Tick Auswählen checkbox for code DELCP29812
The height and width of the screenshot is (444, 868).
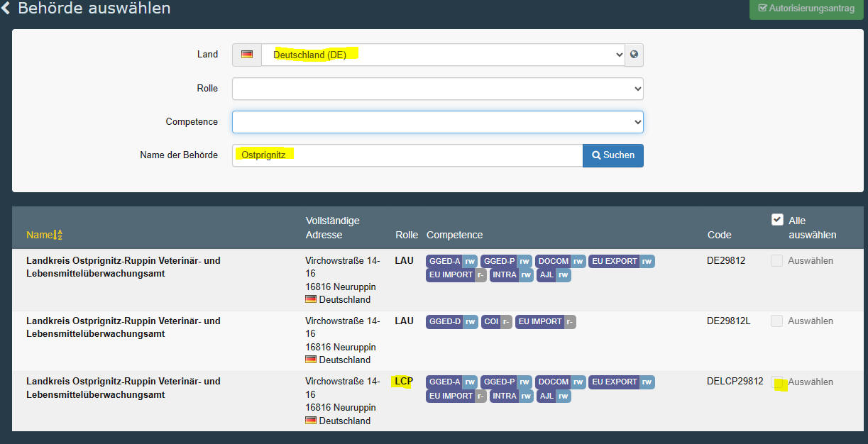point(777,382)
